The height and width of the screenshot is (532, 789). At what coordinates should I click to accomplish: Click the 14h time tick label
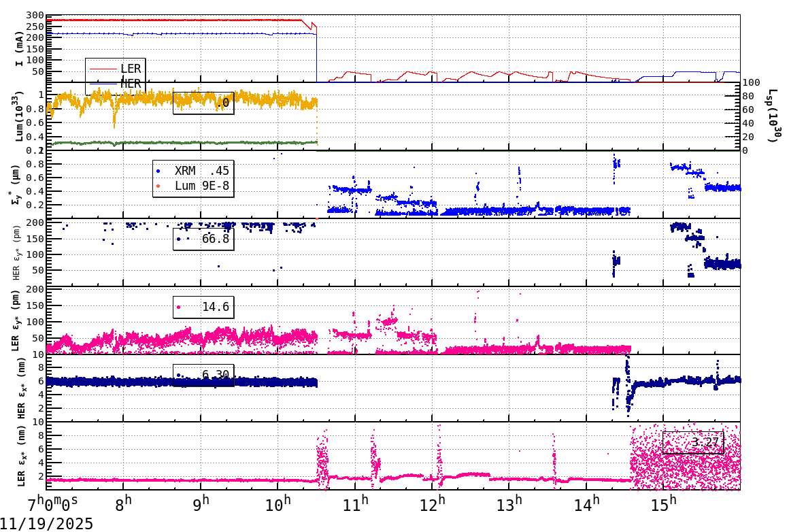click(x=586, y=503)
